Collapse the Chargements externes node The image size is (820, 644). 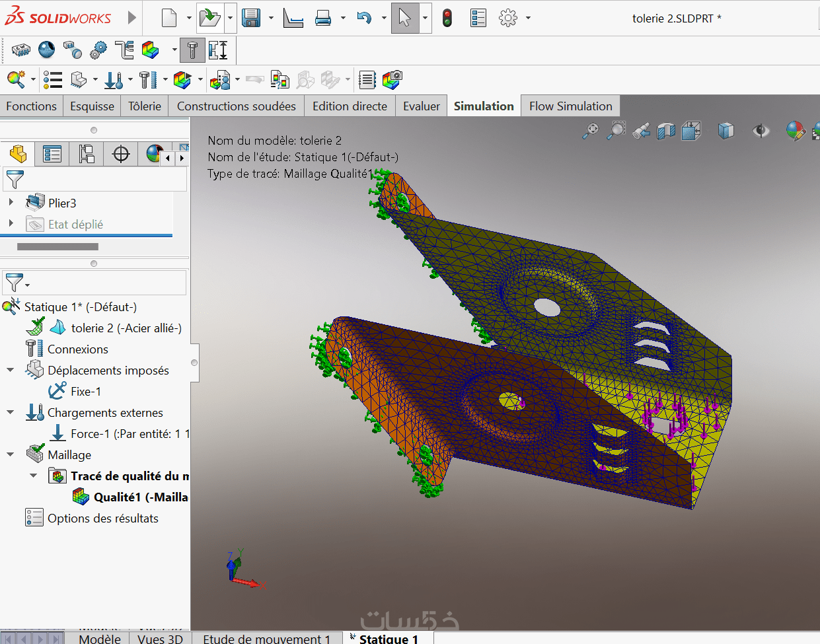click(11, 412)
